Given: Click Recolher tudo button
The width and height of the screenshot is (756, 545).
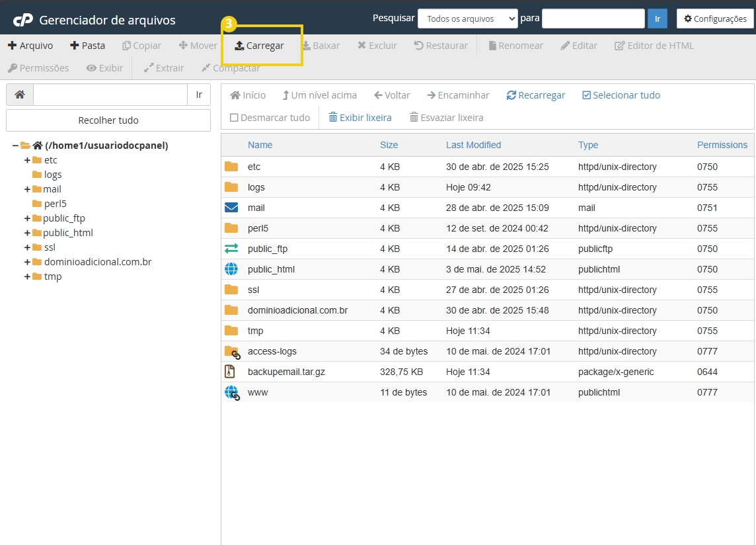Looking at the screenshot, I should (x=108, y=120).
